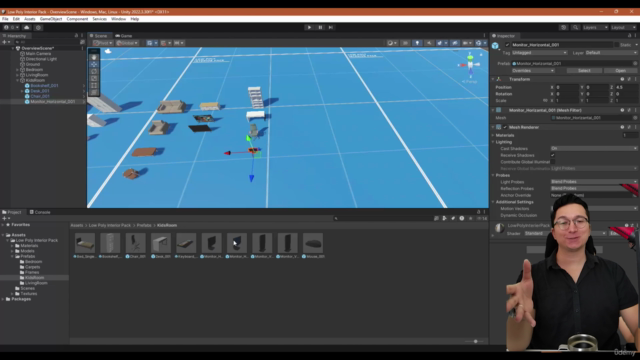Screen dimensions: 640x360
Task: Select the Rect tool in Scene toolbar
Action: click(94, 85)
